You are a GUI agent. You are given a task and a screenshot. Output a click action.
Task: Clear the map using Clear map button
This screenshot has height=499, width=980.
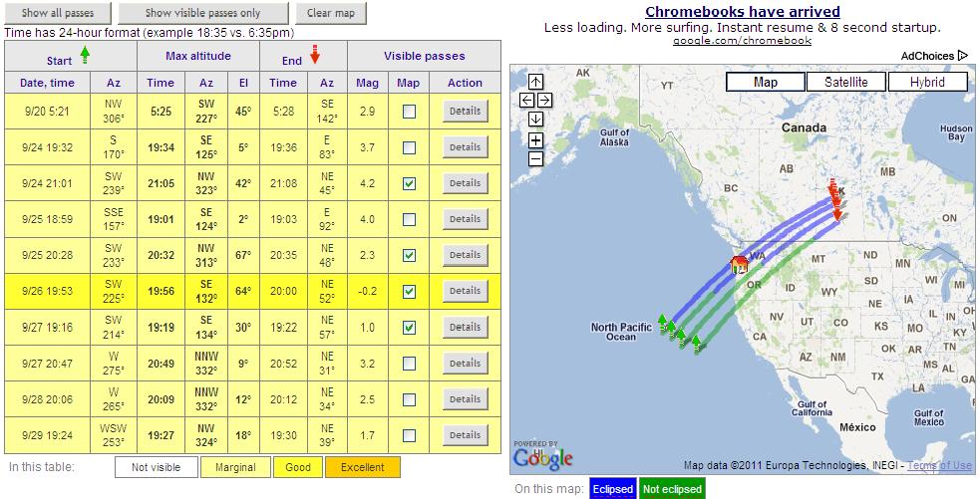click(x=331, y=13)
